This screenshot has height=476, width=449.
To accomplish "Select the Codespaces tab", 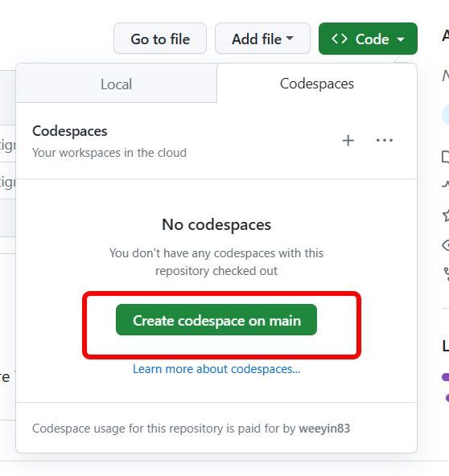I will click(x=317, y=84).
